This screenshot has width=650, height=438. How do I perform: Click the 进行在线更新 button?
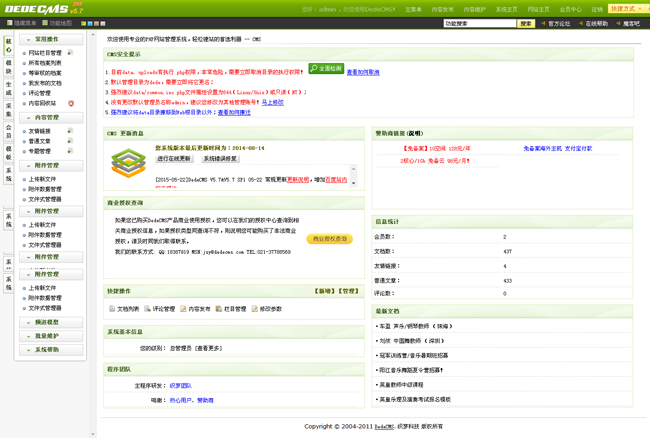(174, 159)
